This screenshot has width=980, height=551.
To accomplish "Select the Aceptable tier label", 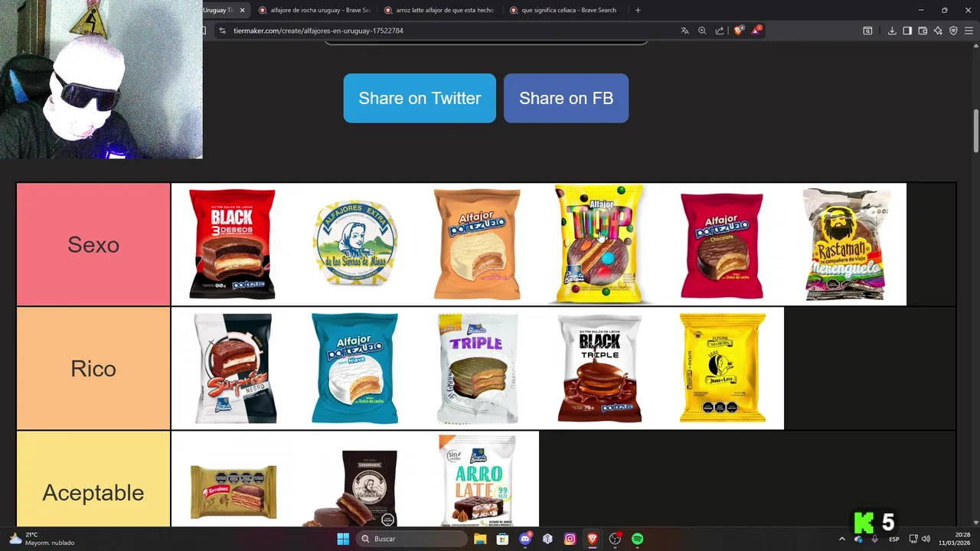I will [x=93, y=479].
